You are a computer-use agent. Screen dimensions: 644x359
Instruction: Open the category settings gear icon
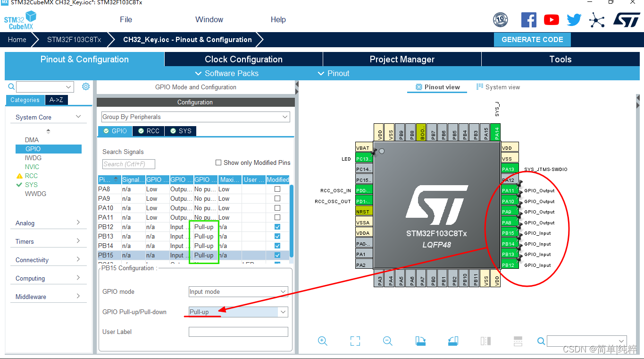tap(86, 86)
